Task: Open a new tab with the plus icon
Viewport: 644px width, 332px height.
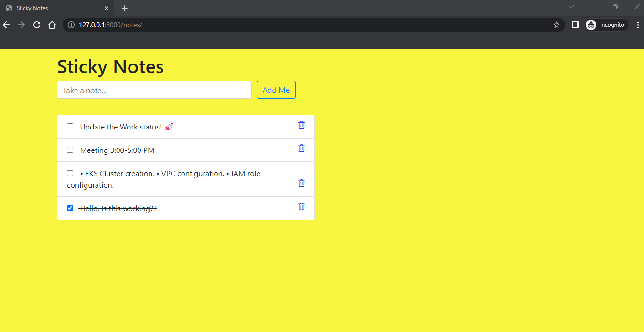Action: coord(125,8)
